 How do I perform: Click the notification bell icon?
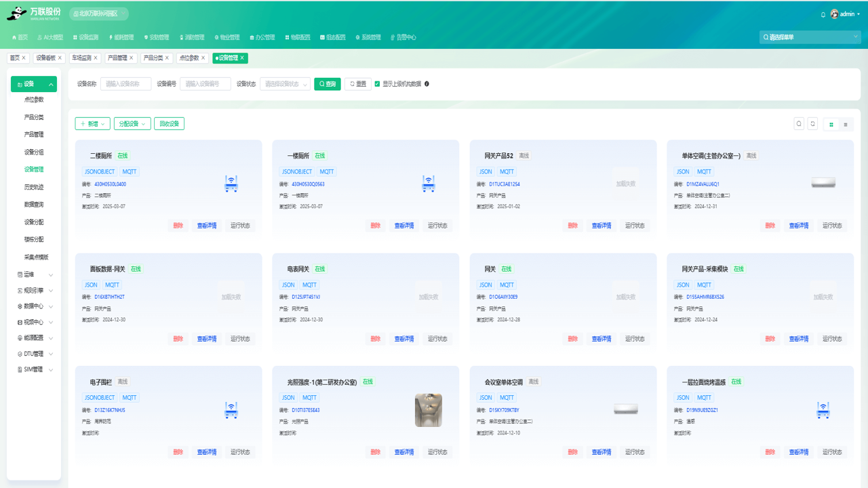point(823,14)
